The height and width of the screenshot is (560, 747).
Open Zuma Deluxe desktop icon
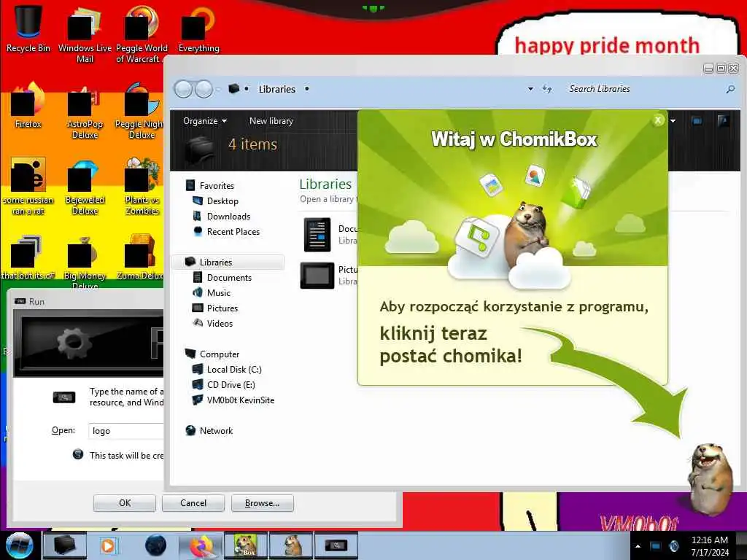pyautogui.click(x=140, y=257)
